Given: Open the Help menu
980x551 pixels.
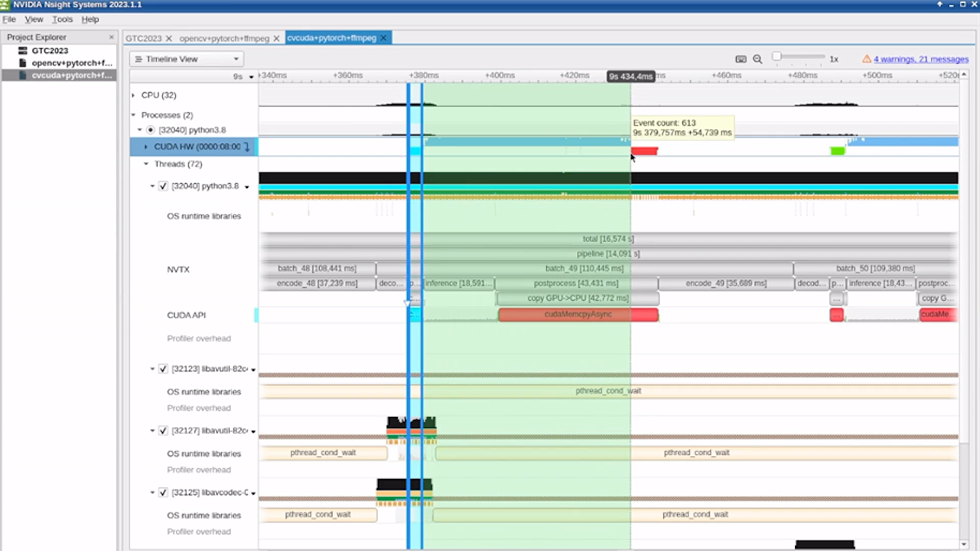Looking at the screenshot, I should (90, 19).
